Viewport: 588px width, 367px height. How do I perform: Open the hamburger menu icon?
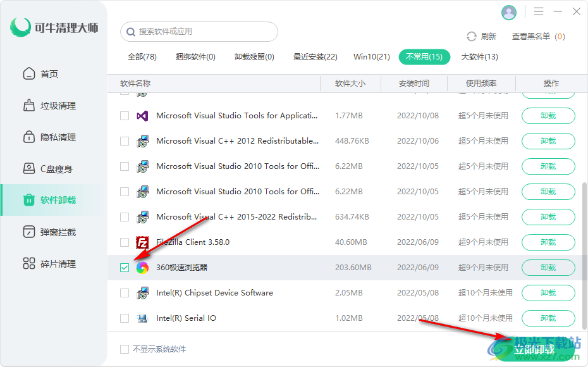tap(539, 11)
